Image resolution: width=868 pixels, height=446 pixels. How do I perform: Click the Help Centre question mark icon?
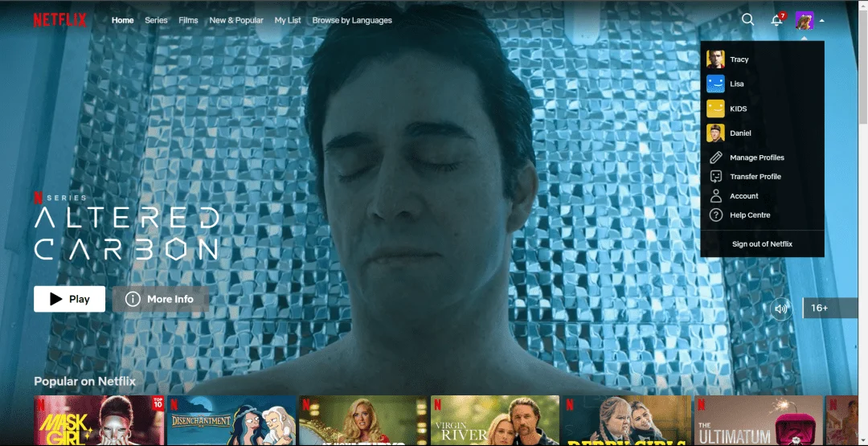tap(716, 215)
